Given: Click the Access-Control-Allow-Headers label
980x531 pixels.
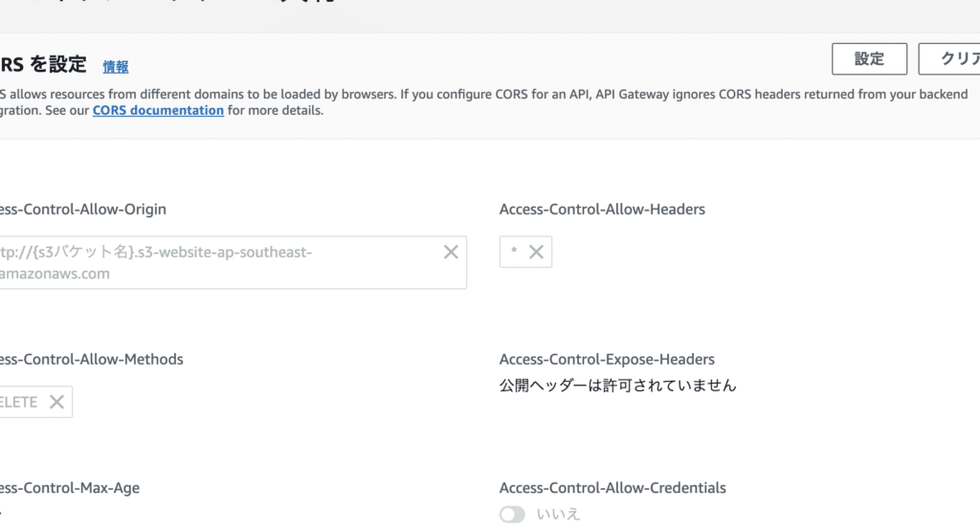Looking at the screenshot, I should (x=602, y=209).
